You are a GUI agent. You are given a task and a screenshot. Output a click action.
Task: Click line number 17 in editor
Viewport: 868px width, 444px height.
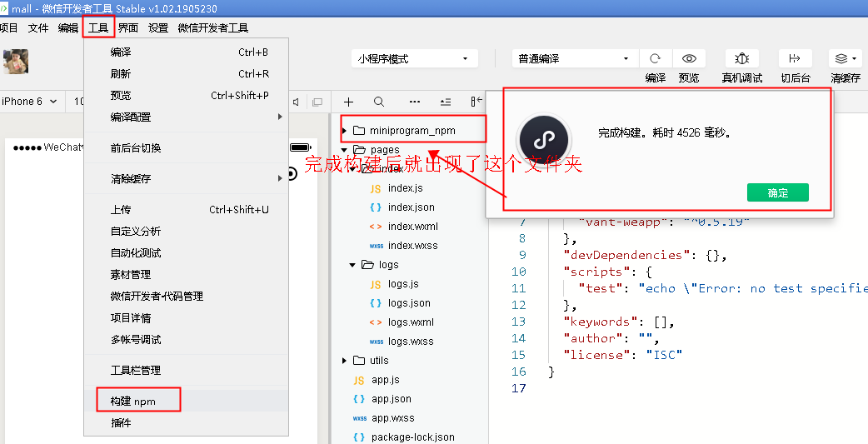[519, 388]
